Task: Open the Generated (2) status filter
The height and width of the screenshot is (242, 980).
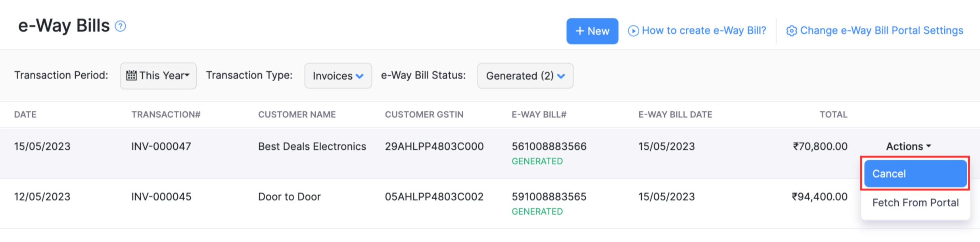Action: pyautogui.click(x=525, y=76)
